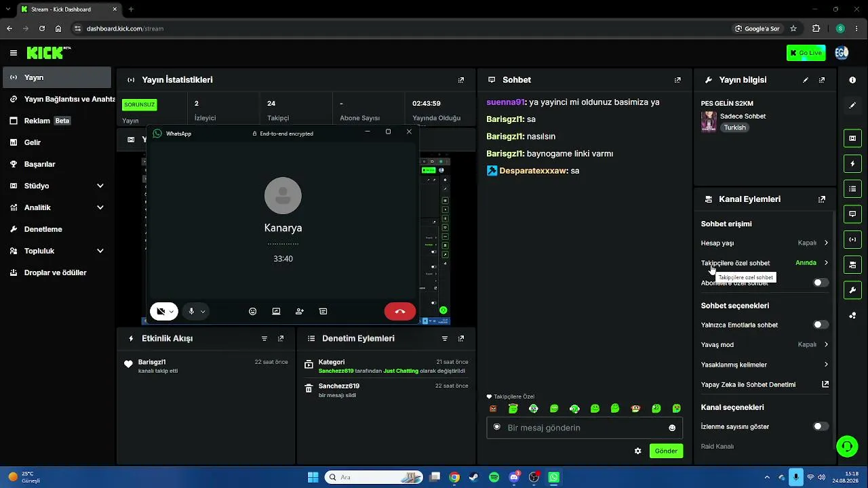Click the stream category thumbnail Sadece Sohbet

(709, 122)
